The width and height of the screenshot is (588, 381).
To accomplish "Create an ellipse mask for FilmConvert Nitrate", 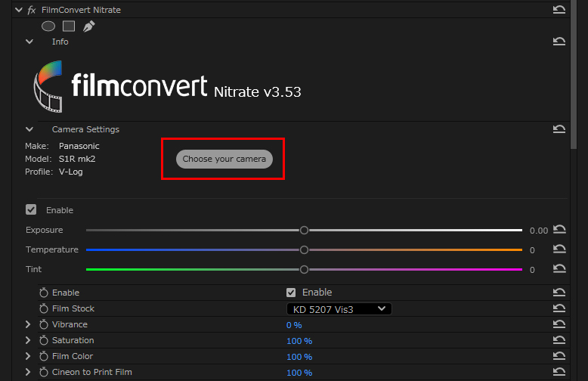I will coord(48,26).
